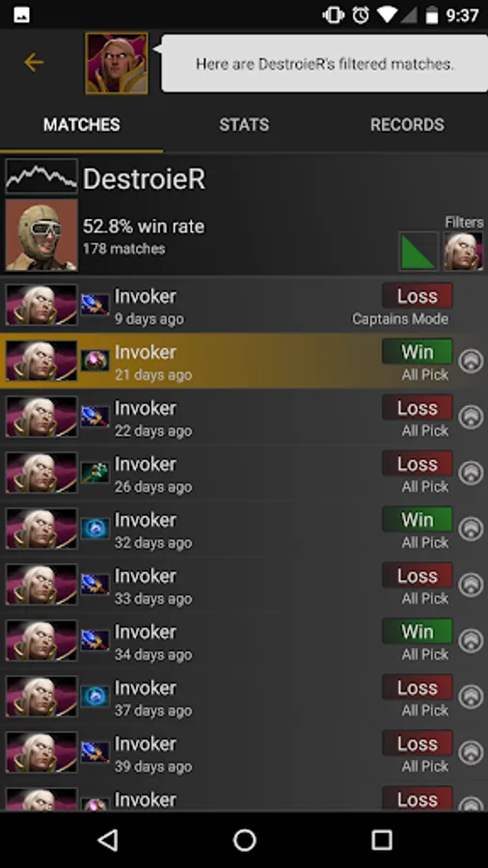Remove the Invoker hero filter icon
Viewport: 488px width, 868px height.
[x=464, y=252]
